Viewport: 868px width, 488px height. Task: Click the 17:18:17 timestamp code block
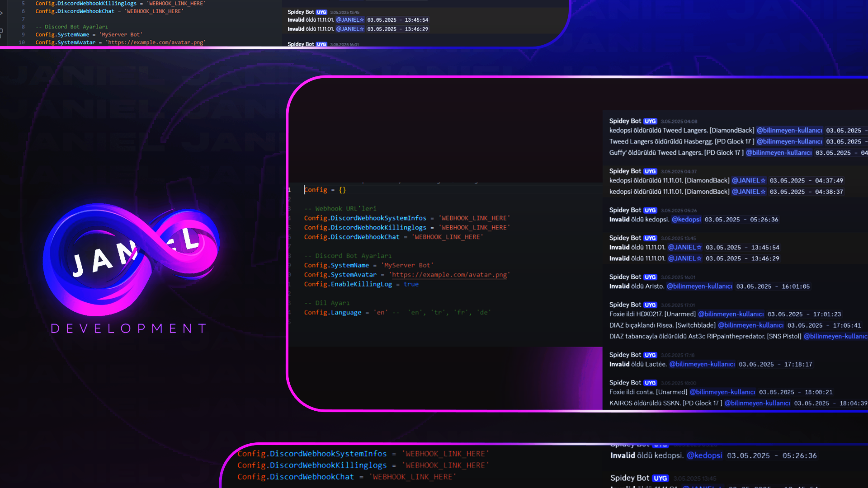coord(776,364)
